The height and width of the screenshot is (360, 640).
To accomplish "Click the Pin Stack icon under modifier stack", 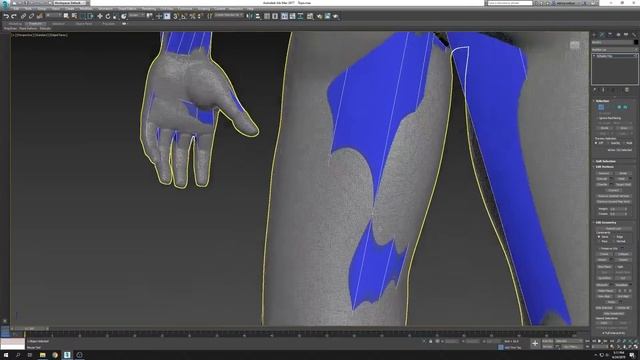I will 595,90.
